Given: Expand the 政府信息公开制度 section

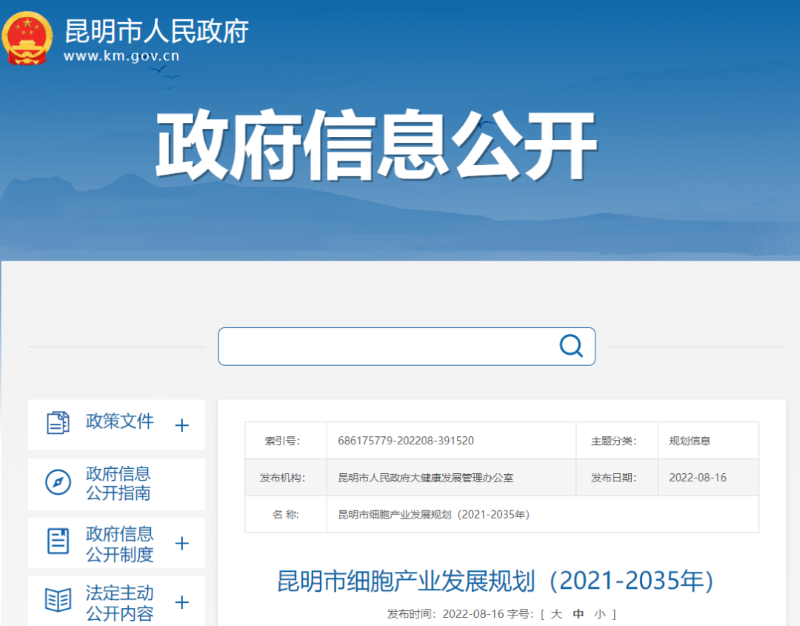Looking at the screenshot, I should (182, 543).
